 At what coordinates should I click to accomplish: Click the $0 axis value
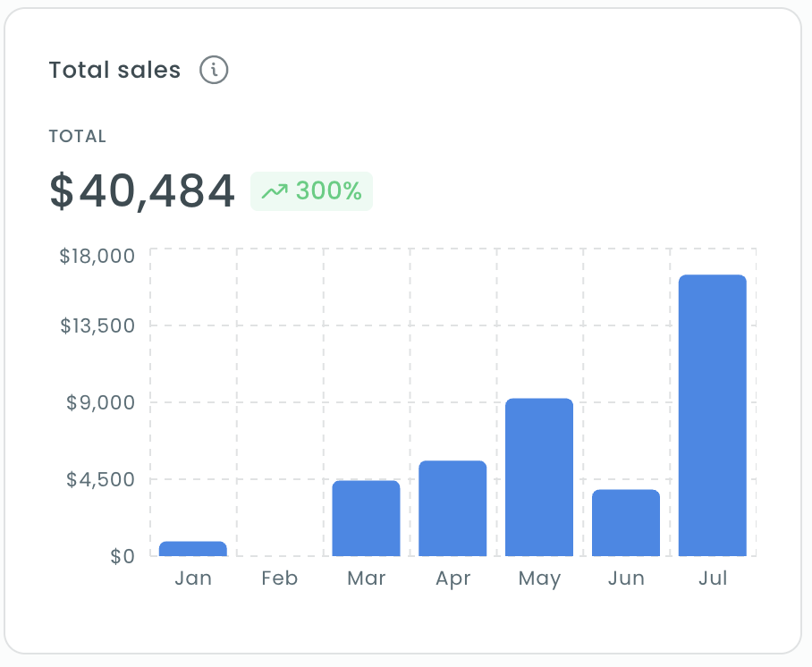coord(123,556)
